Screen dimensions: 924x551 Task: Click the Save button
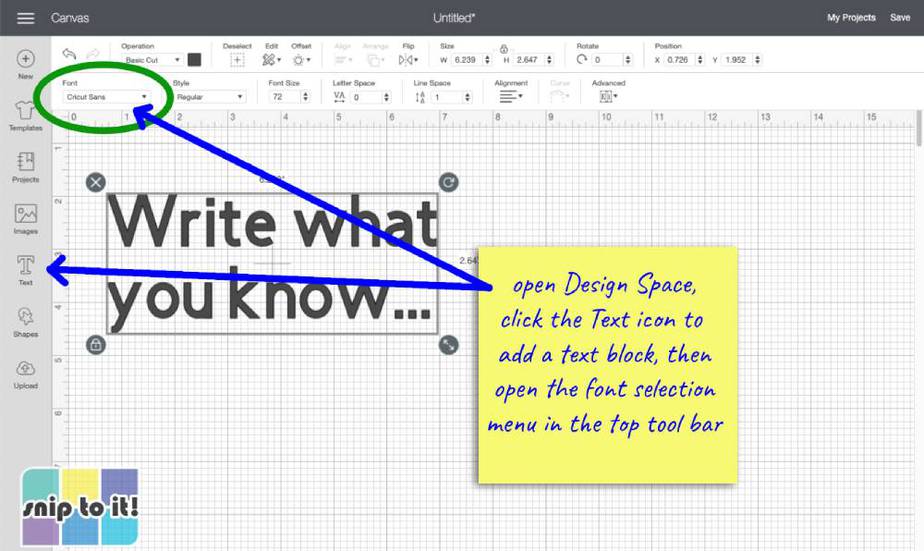(x=900, y=18)
